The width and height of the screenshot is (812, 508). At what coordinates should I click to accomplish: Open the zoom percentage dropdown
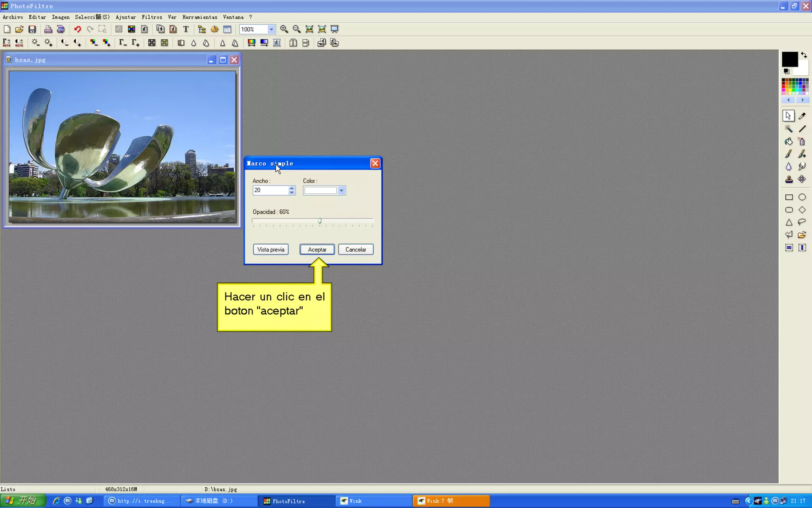pos(271,29)
